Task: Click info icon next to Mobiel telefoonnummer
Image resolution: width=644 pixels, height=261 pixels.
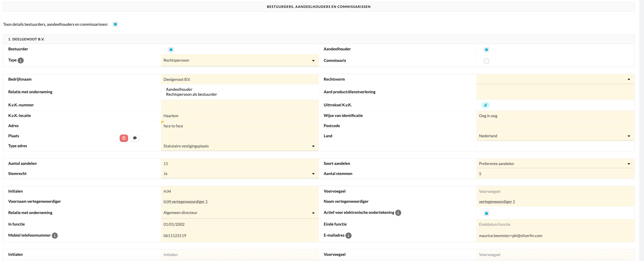Action: point(55,235)
